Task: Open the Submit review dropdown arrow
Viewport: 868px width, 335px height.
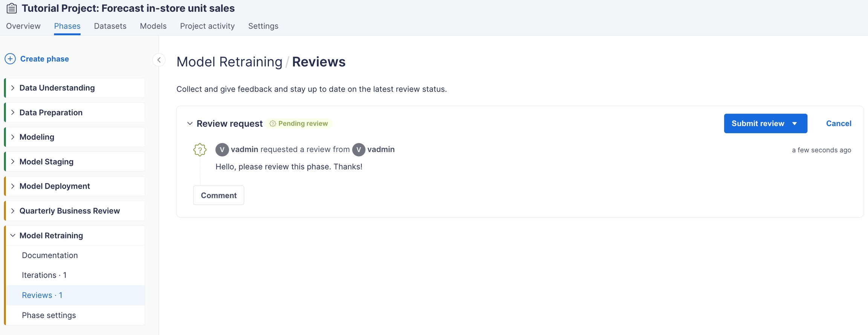Action: coord(795,124)
